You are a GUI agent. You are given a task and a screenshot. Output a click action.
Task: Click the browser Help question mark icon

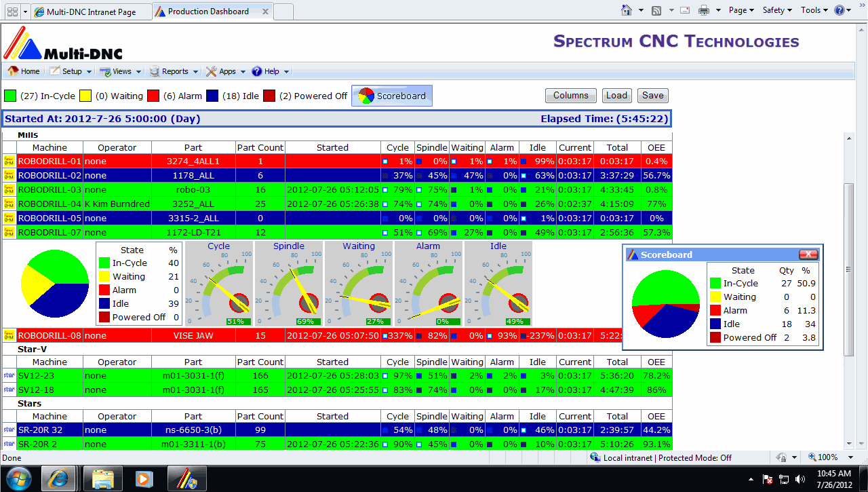840,10
